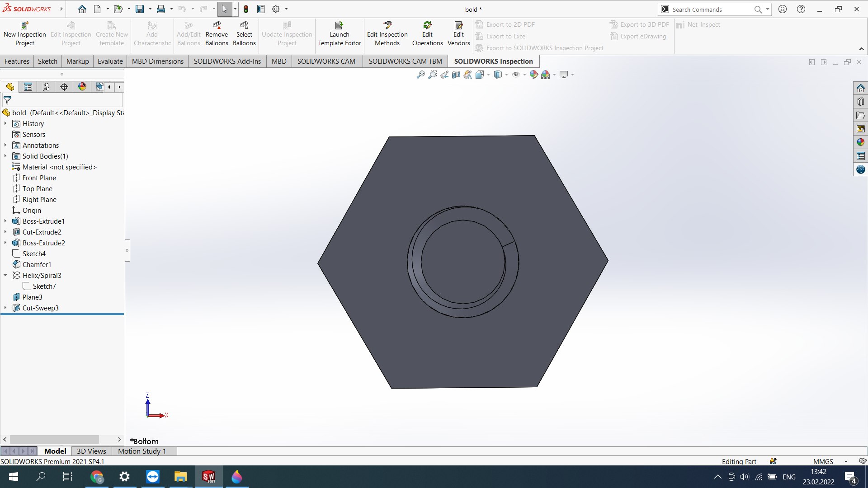The height and width of the screenshot is (488, 868).
Task: Select the Top Plane in the tree
Action: coord(37,188)
